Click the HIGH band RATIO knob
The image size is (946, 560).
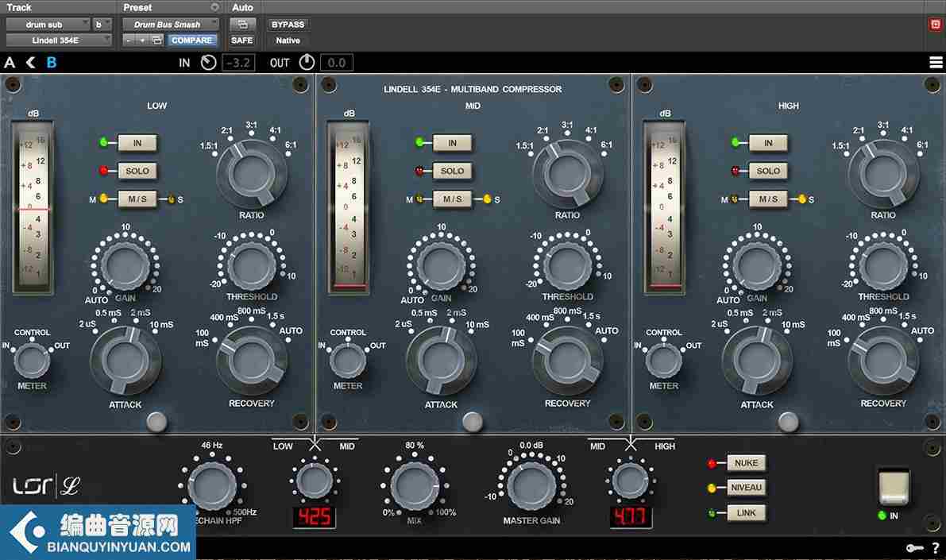(883, 172)
